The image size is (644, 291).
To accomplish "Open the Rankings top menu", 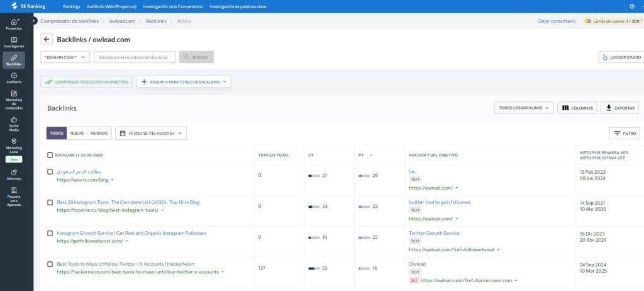I will [x=72, y=6].
